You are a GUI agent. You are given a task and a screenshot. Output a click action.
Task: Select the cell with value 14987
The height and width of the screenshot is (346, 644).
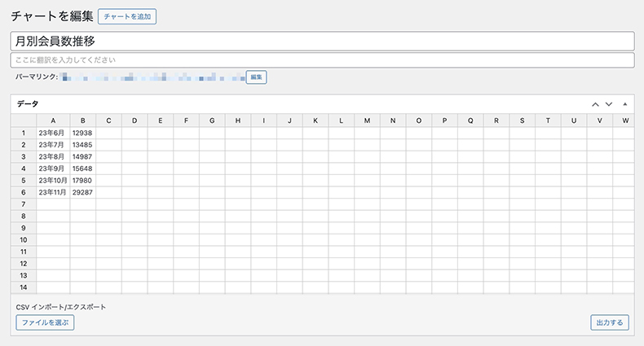coord(82,156)
